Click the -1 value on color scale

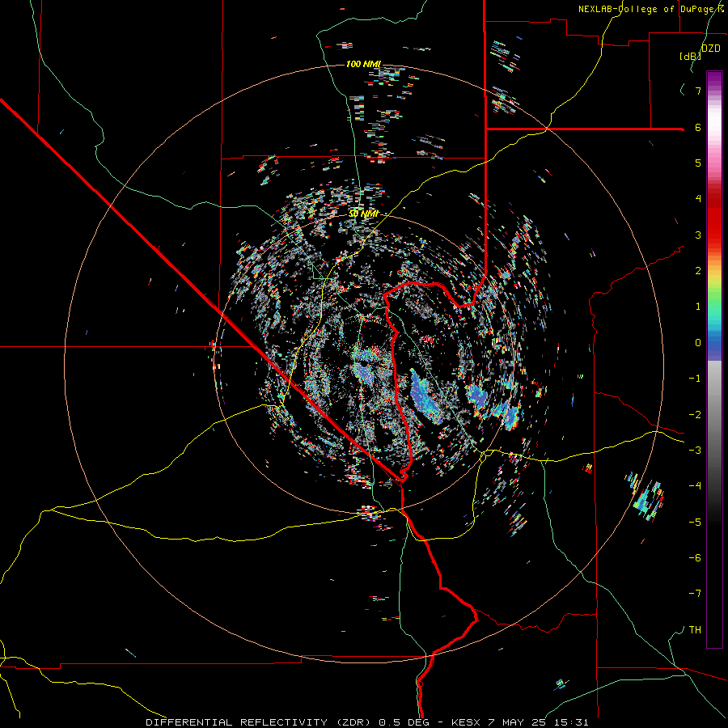coord(695,379)
